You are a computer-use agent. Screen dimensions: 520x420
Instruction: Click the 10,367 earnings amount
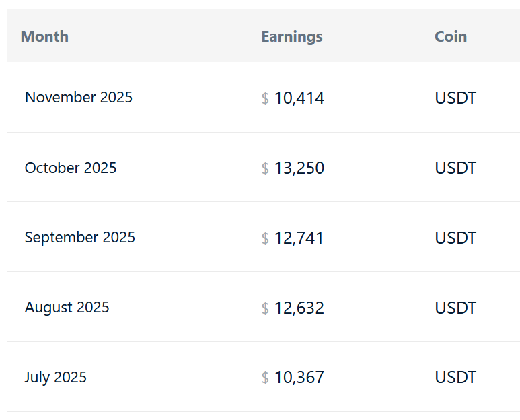pyautogui.click(x=299, y=378)
